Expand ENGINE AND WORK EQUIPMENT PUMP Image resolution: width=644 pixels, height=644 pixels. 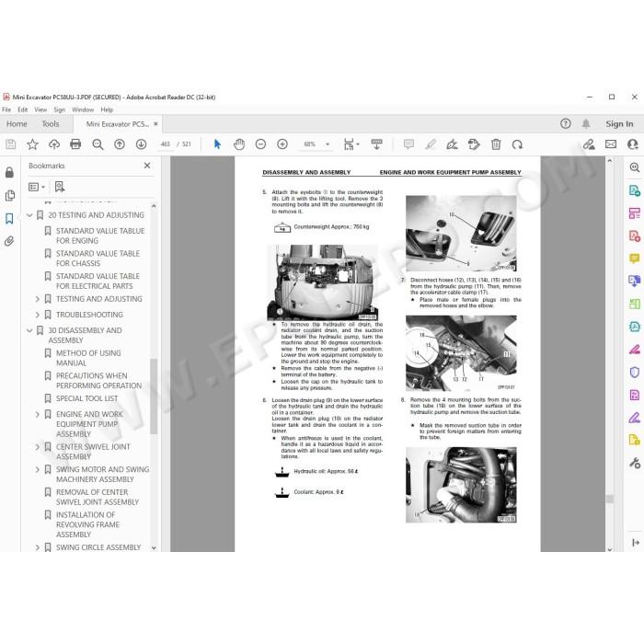point(38,414)
